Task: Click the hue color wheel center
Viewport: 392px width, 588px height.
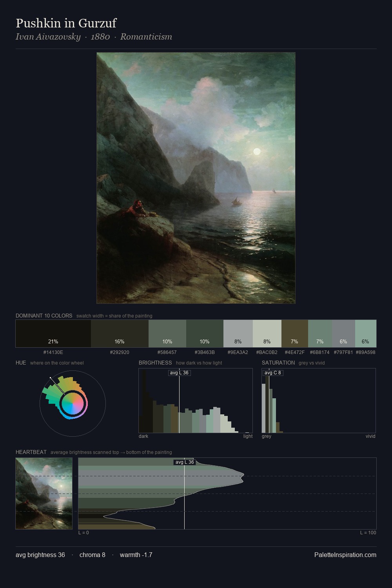Action: pos(73,403)
